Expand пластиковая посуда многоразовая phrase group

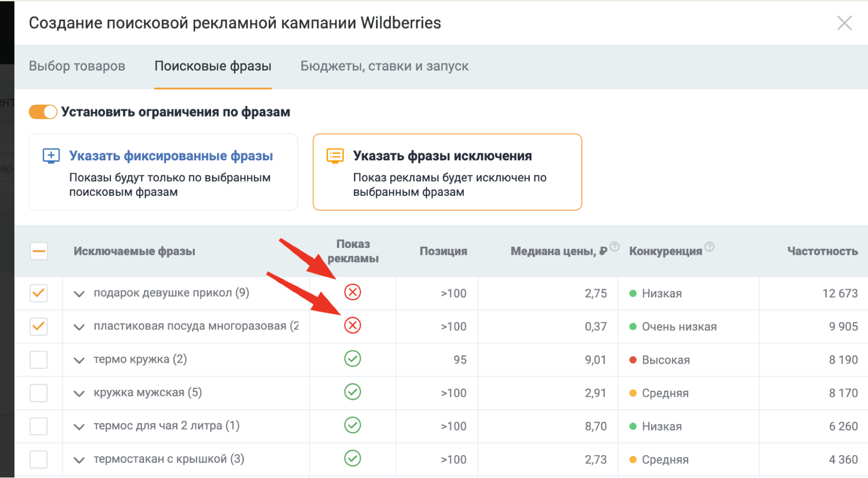pos(79,327)
